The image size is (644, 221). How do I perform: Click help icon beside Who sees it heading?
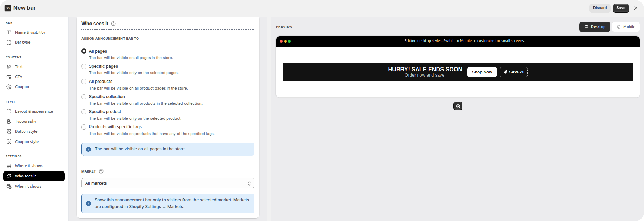pyautogui.click(x=113, y=24)
